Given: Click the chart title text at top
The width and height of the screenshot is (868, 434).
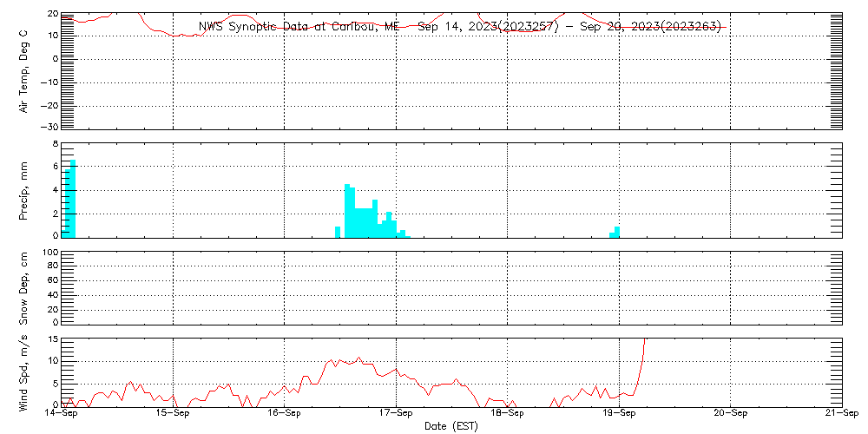Looking at the screenshot, I should pyautogui.click(x=460, y=27).
